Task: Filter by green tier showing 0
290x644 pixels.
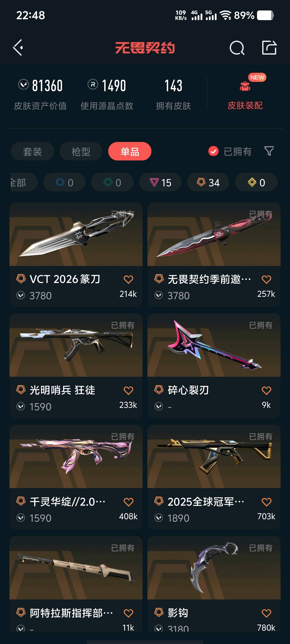Action: 112,182
